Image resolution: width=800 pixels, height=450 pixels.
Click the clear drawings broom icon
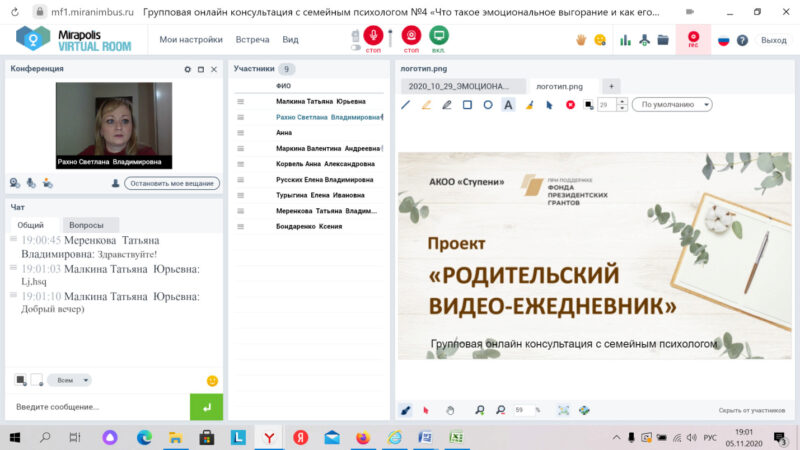pos(529,105)
